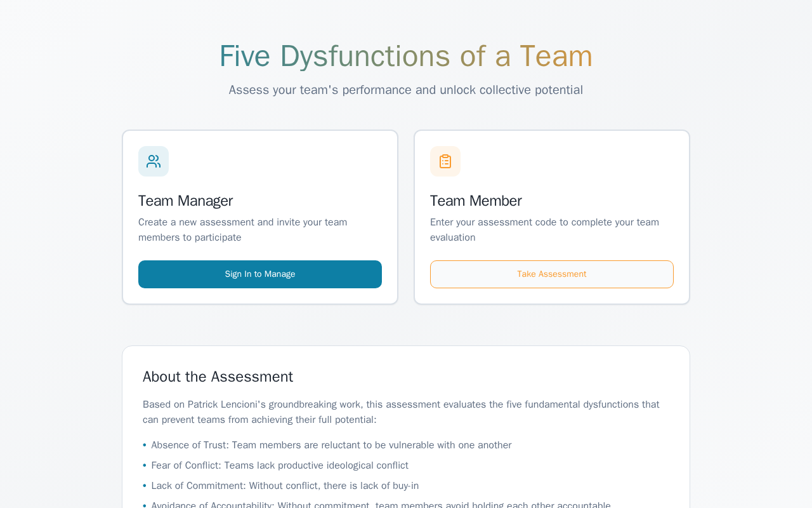Viewport: 812px width, 508px height.
Task: Click the Five Dysfunctions of a Team title
Action: (406, 56)
